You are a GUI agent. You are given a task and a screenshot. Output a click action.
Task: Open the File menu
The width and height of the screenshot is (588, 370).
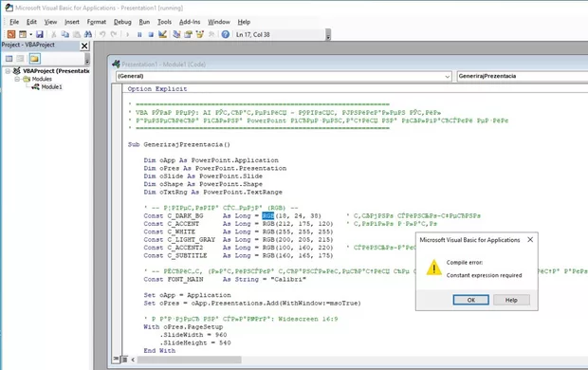[14, 22]
